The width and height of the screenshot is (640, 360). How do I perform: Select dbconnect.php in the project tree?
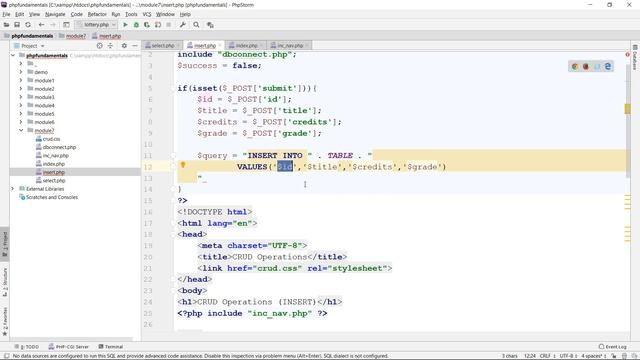click(x=59, y=147)
